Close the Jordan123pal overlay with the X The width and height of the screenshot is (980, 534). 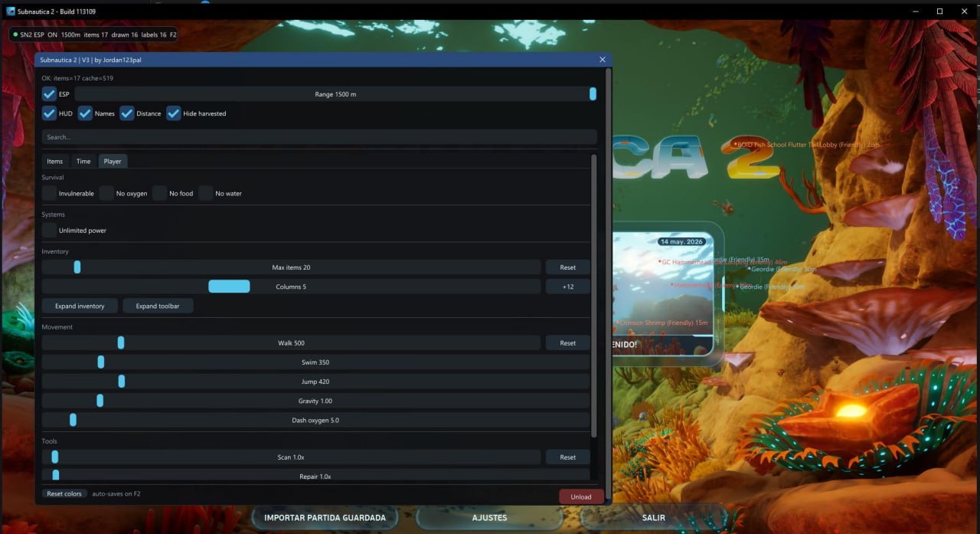603,60
